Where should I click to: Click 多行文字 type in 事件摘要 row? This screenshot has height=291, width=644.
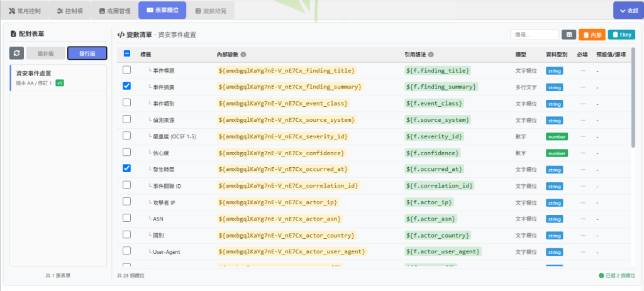click(x=526, y=87)
